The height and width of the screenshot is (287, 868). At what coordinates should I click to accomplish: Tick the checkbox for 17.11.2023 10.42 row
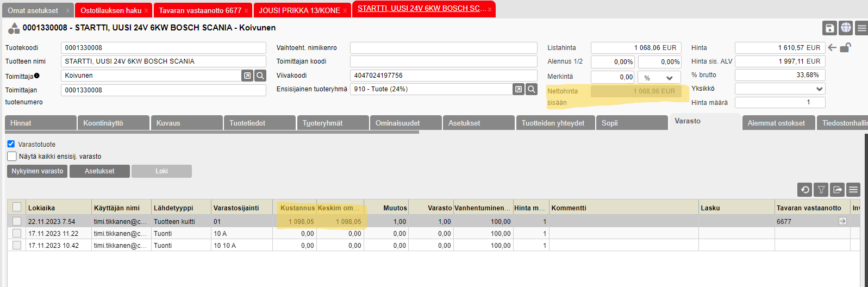click(17, 245)
